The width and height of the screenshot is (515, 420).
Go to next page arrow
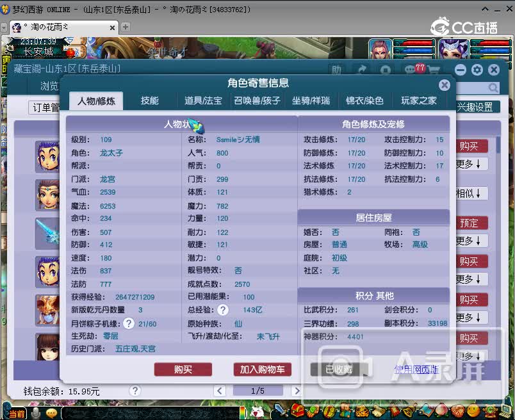click(x=297, y=391)
